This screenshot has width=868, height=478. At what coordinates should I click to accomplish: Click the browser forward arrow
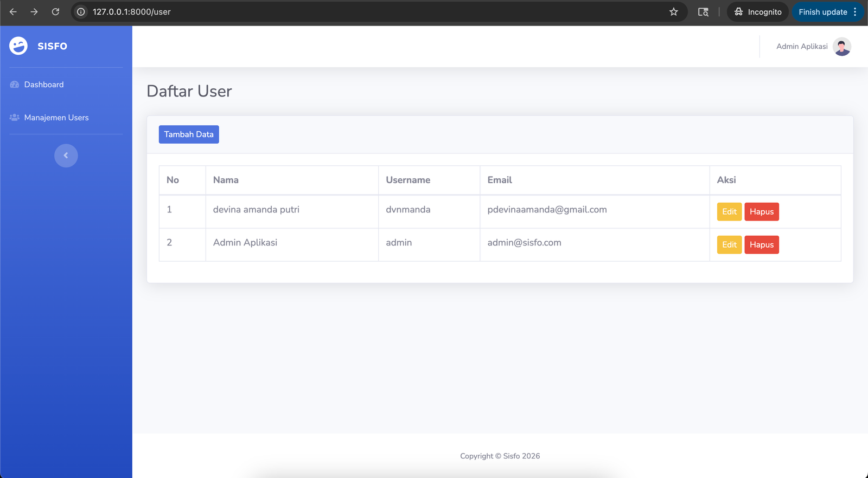point(34,12)
